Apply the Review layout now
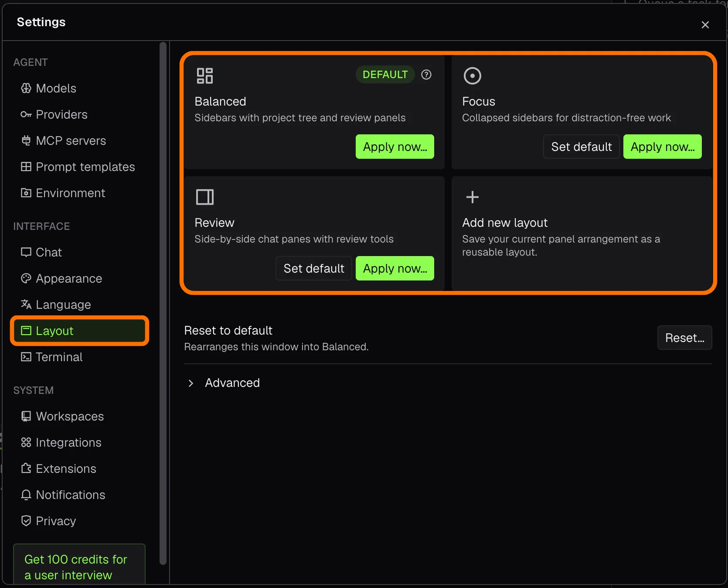Screen dimensions: 728x588 point(395,268)
